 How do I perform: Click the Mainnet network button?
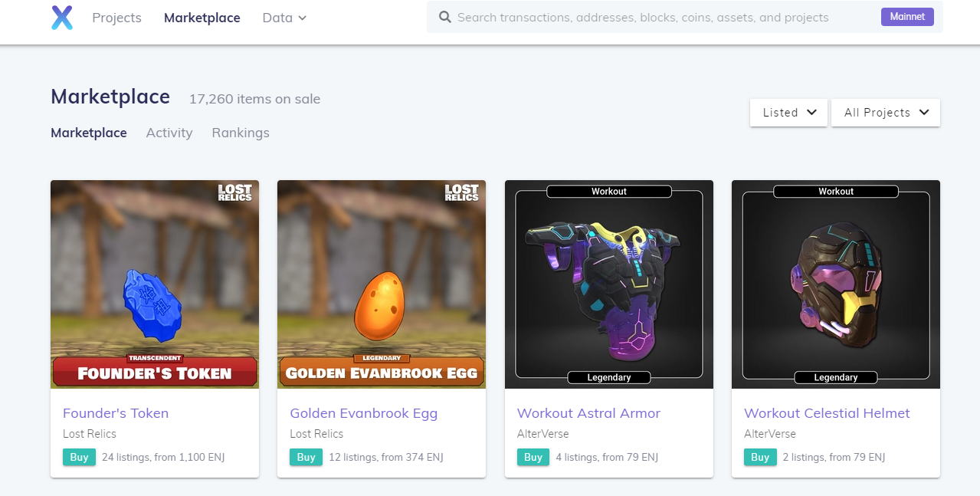point(907,17)
